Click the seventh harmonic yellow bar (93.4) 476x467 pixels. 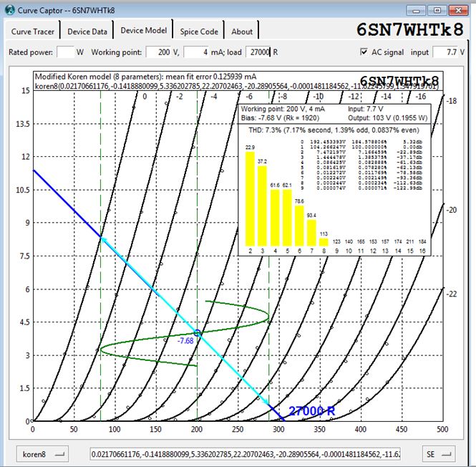point(311,233)
